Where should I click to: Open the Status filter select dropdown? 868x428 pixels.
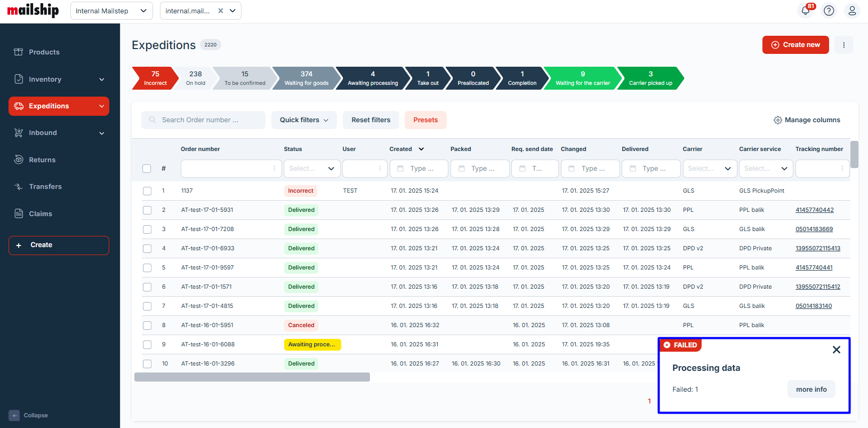[x=311, y=169]
